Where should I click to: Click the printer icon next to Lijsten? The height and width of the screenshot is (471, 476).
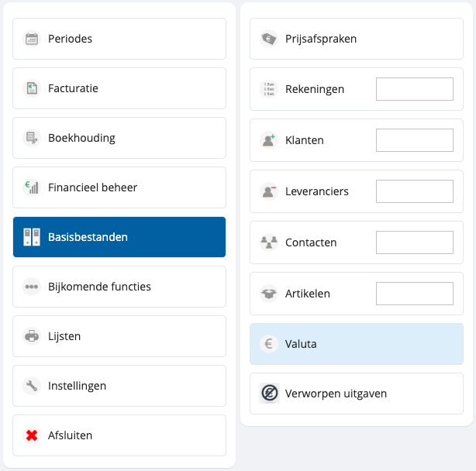(32, 336)
